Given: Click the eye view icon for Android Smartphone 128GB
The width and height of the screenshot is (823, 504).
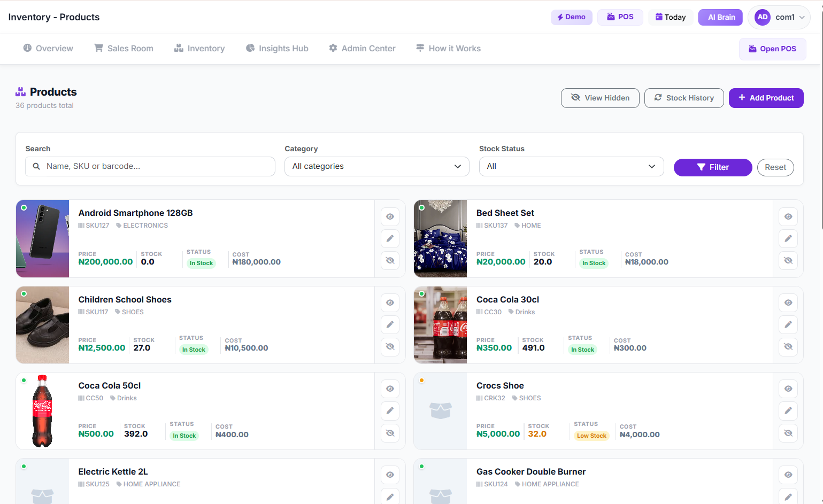Looking at the screenshot, I should (x=390, y=216).
